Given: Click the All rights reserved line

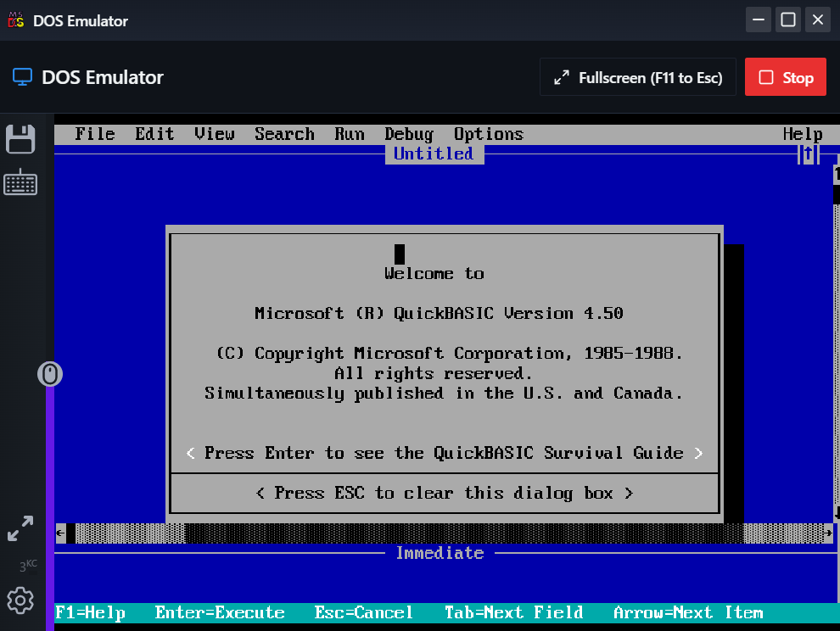Looking at the screenshot, I should click(x=434, y=373).
